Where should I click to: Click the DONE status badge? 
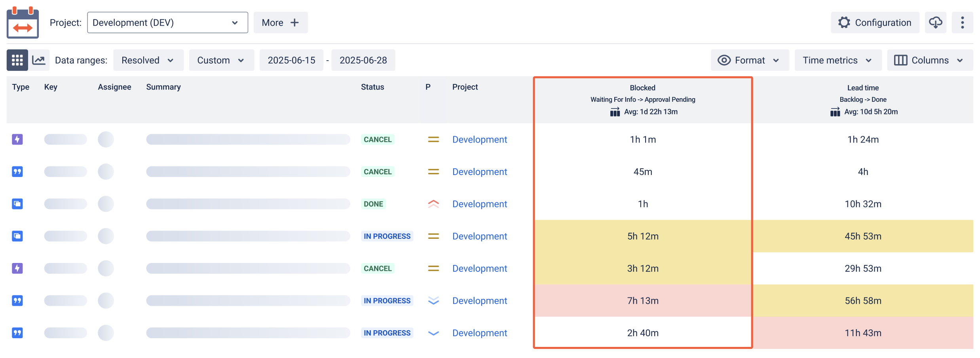tap(373, 204)
